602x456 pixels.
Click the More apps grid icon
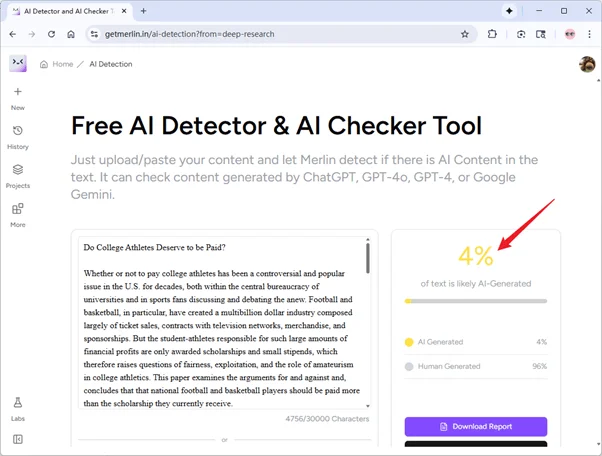[18, 214]
